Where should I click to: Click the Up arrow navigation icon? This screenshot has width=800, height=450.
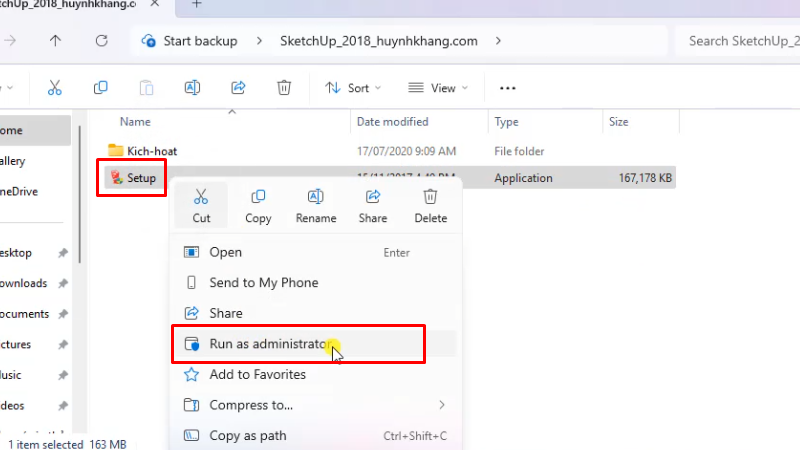click(x=55, y=41)
